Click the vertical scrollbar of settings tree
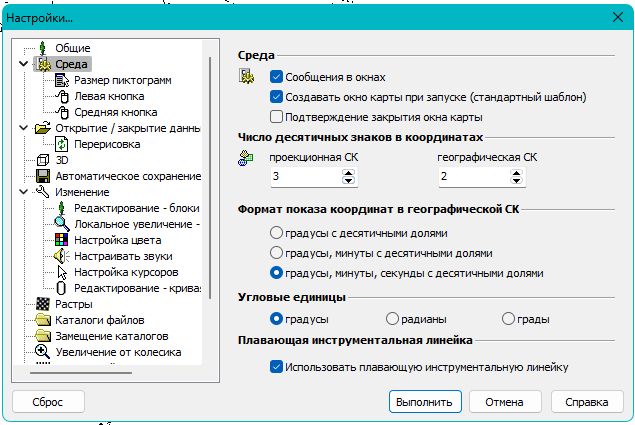The width and height of the screenshot is (635, 425). coord(210,178)
